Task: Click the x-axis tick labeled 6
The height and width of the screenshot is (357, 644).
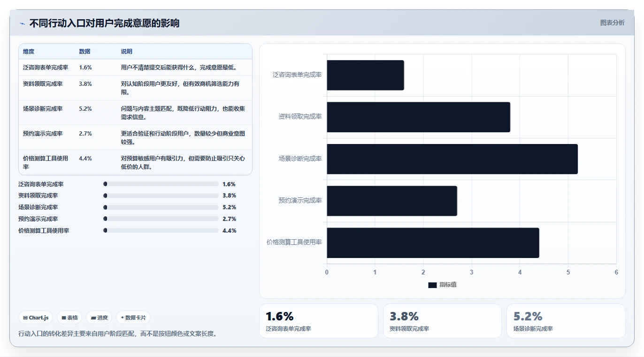Action: tap(616, 273)
